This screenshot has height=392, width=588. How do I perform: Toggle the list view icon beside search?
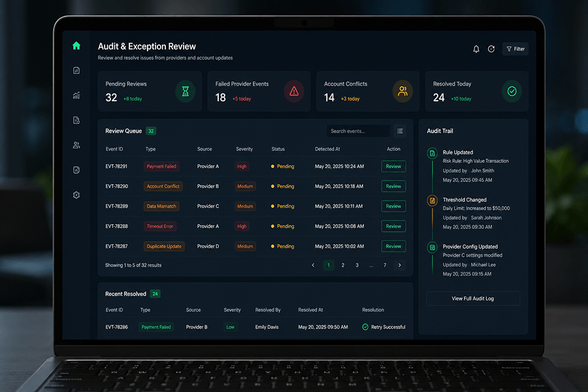[x=400, y=131]
